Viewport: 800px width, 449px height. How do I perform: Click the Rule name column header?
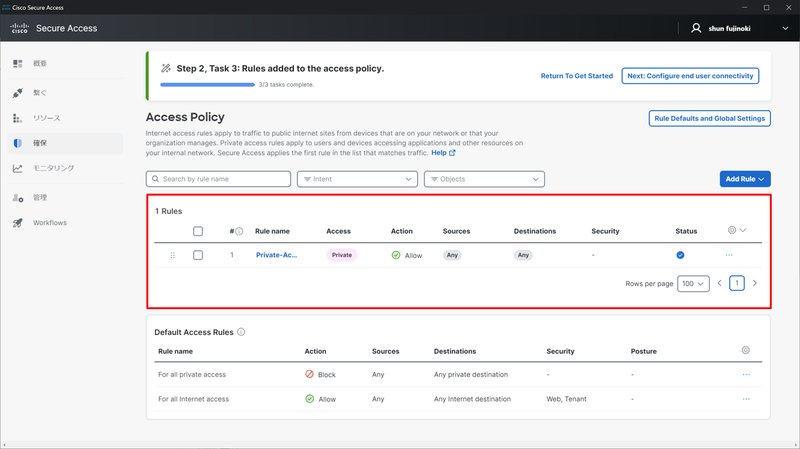click(x=272, y=231)
